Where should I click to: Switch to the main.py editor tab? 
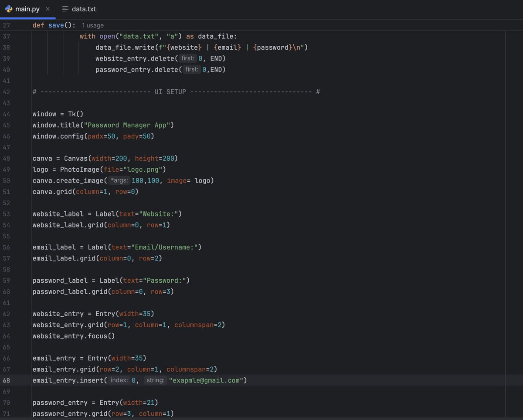[27, 9]
